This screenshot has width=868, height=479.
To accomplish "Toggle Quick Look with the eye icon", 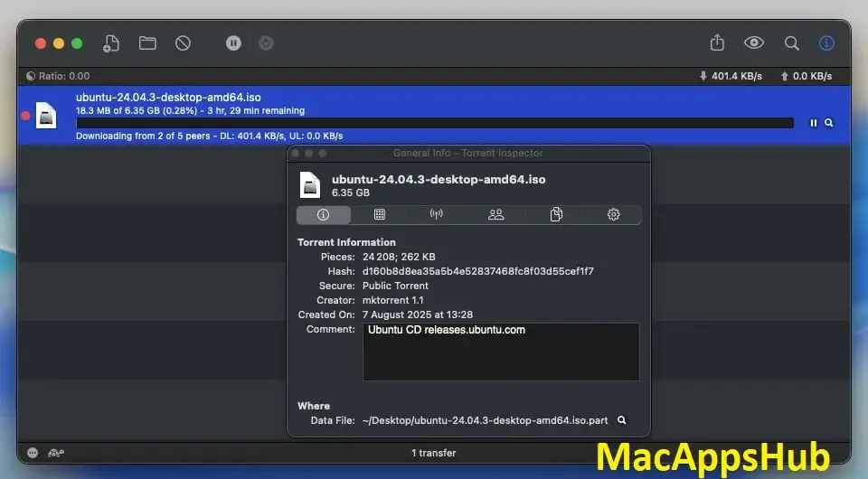I will click(x=754, y=42).
